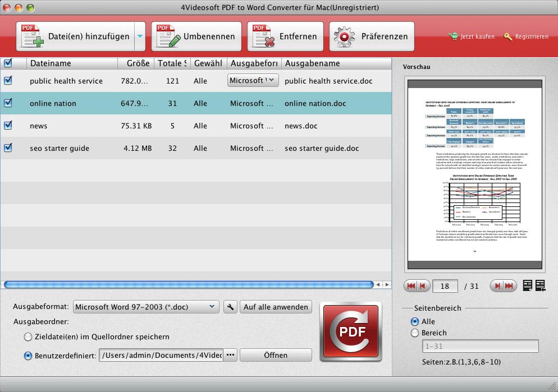558x392 pixels.
Task: Open the Jetzt kaufen link
Action: coord(472,36)
